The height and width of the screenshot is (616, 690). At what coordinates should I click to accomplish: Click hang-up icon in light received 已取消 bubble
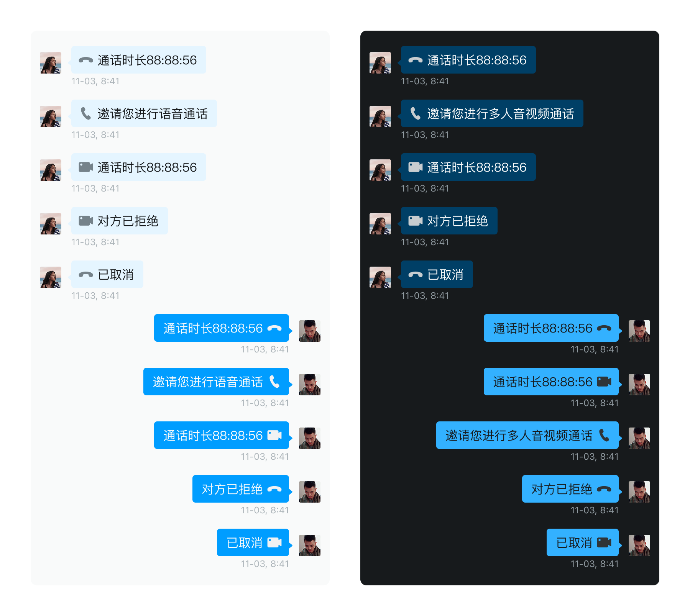(85, 275)
